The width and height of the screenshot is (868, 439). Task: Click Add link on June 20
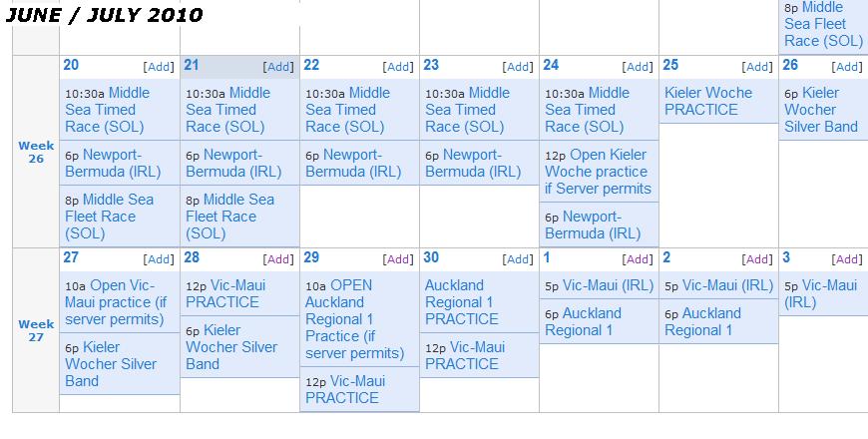(x=159, y=67)
